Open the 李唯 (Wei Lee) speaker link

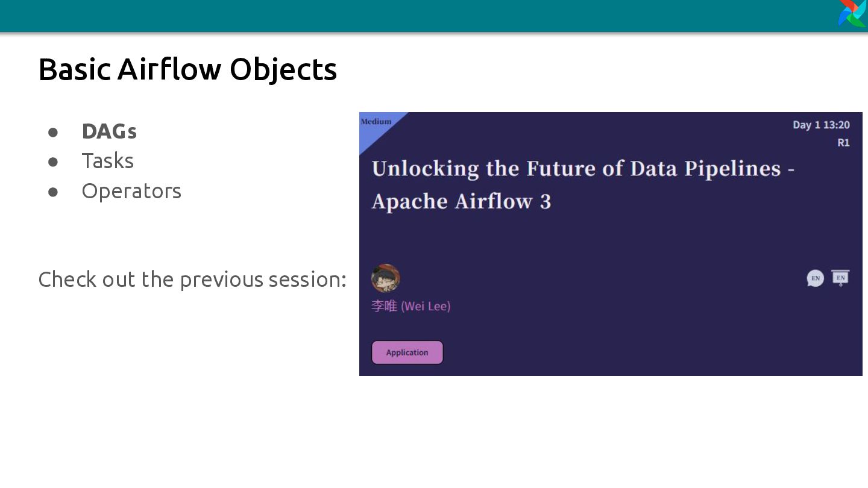pyautogui.click(x=411, y=306)
